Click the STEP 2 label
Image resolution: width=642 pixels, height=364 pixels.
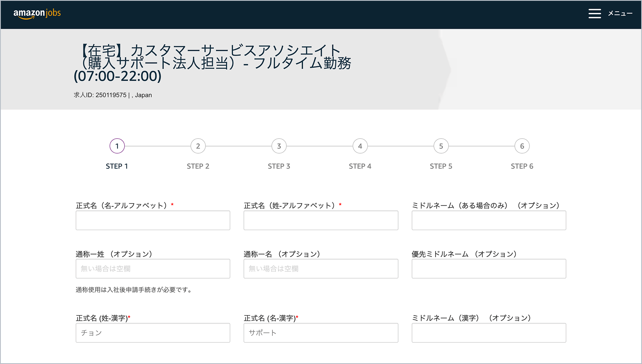198,166
